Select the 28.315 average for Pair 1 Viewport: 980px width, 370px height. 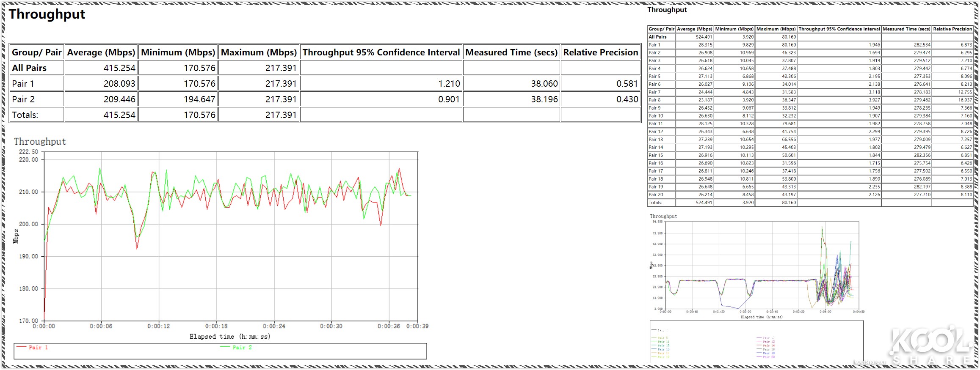click(705, 45)
